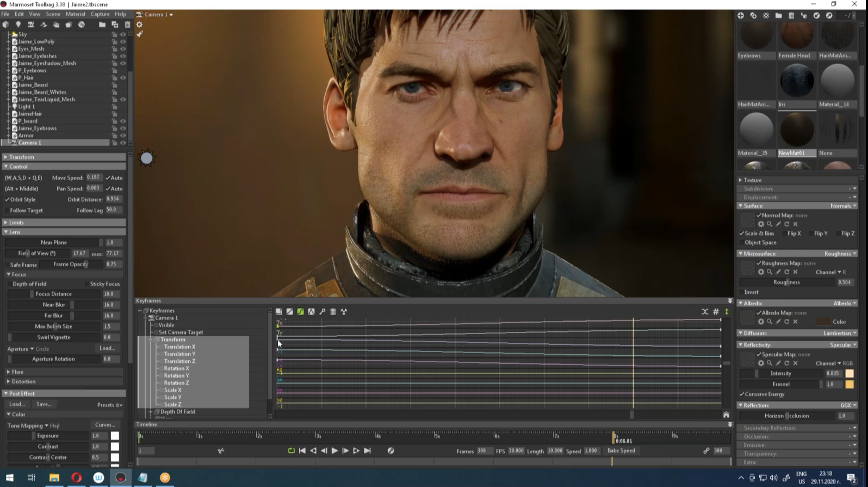The height and width of the screenshot is (487, 868).
Task: Select the Iris material thumbnail
Action: [797, 81]
